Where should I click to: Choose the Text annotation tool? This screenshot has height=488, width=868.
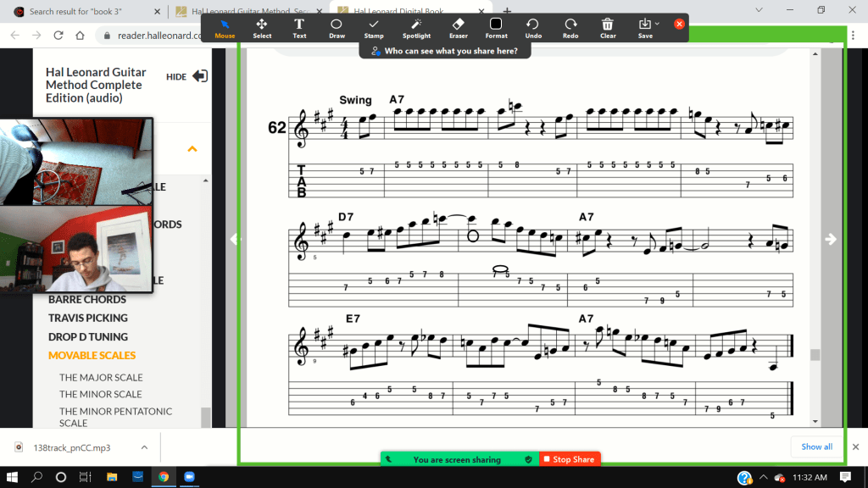point(299,27)
